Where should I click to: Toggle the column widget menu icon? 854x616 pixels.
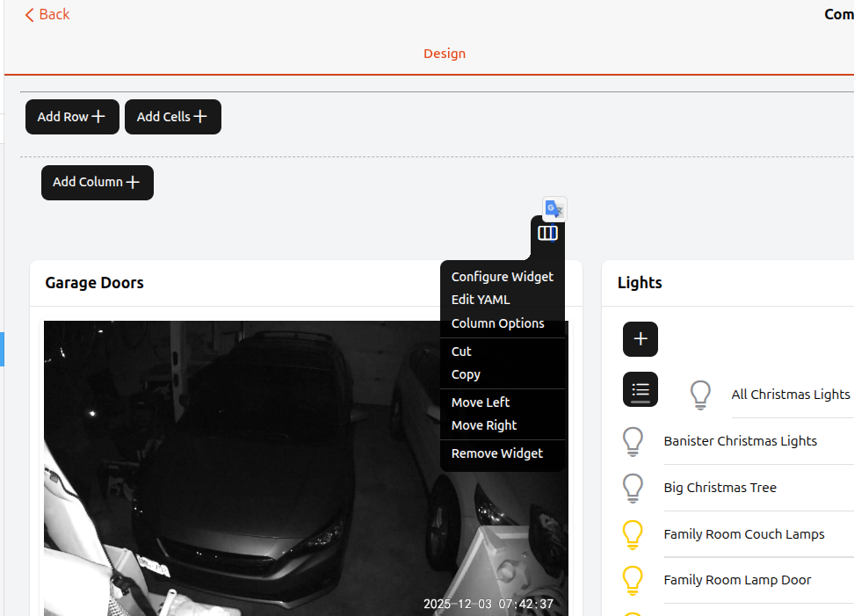click(547, 234)
